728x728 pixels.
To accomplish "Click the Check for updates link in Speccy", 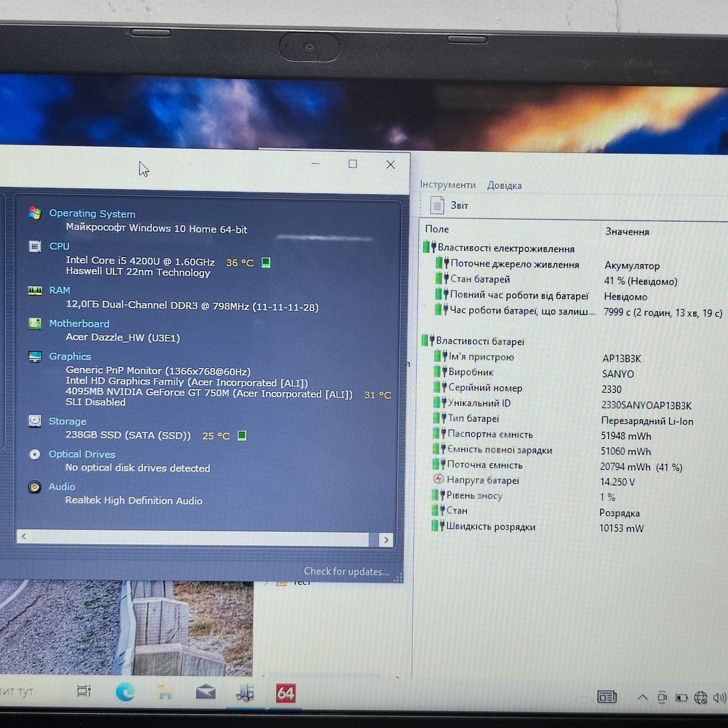I will pyautogui.click(x=346, y=571).
